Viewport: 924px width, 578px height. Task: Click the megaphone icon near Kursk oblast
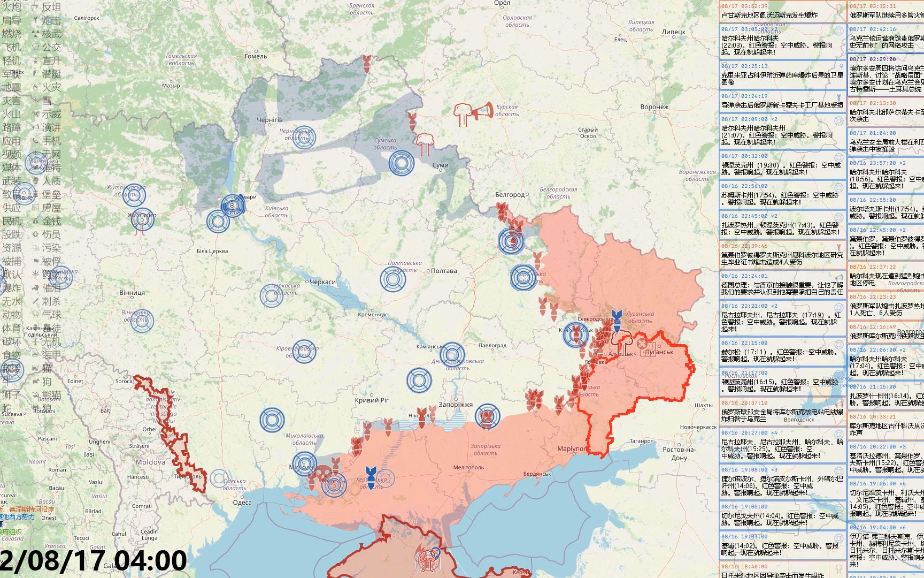pos(481,111)
